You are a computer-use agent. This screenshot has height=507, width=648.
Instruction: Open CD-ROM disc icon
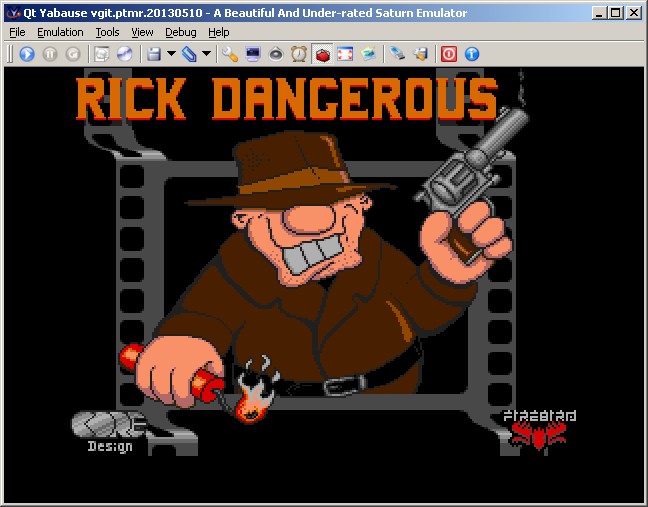click(124, 54)
